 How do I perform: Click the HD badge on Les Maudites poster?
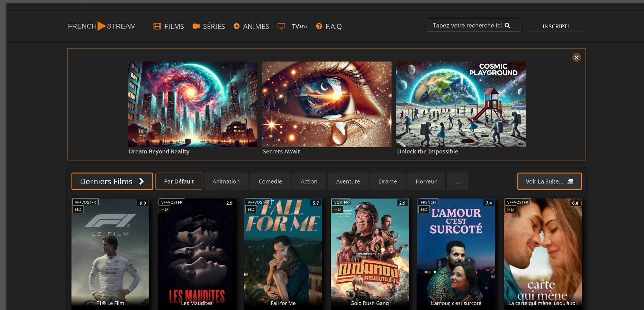(x=164, y=209)
